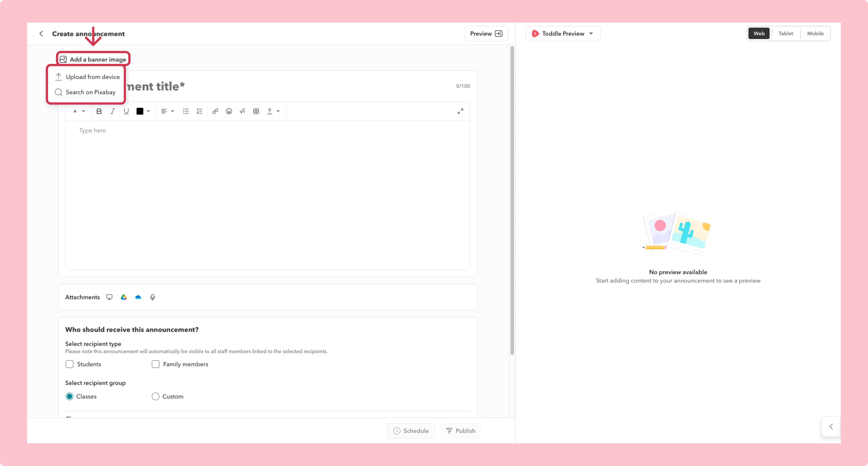Image resolution: width=868 pixels, height=466 pixels.
Task: Toggle underline formatting
Action: pyautogui.click(x=126, y=111)
